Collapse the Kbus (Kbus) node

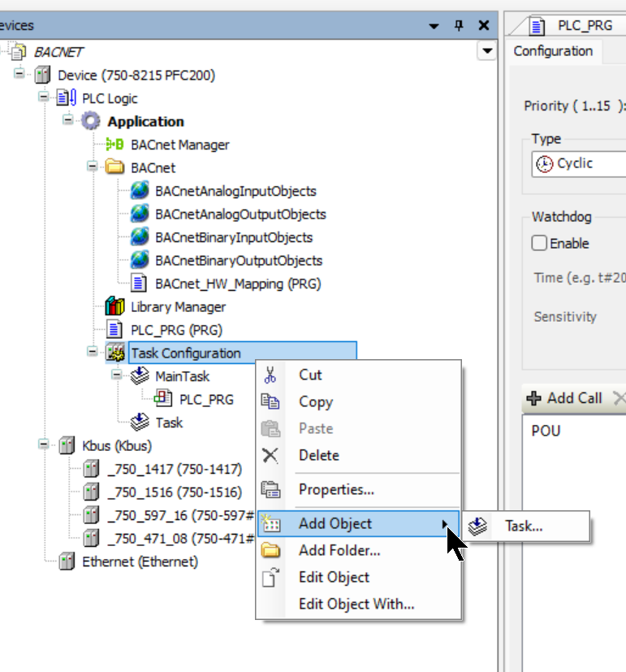pyautogui.click(x=43, y=444)
